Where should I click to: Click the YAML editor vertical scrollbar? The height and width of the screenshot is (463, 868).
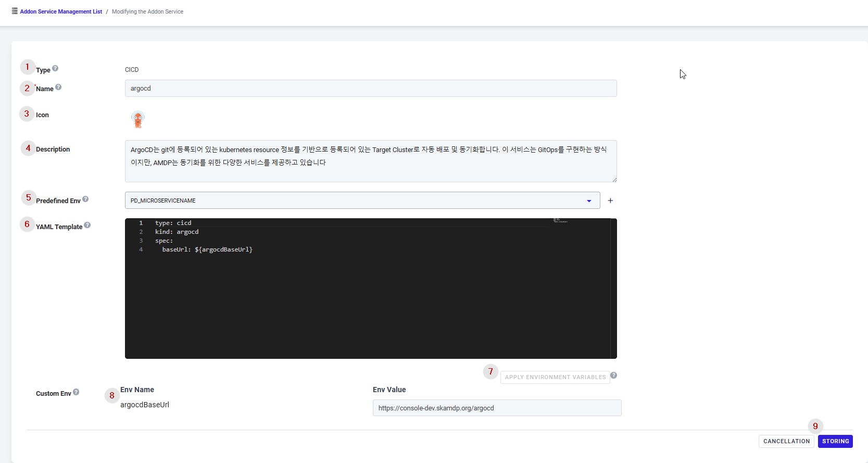(x=614, y=289)
